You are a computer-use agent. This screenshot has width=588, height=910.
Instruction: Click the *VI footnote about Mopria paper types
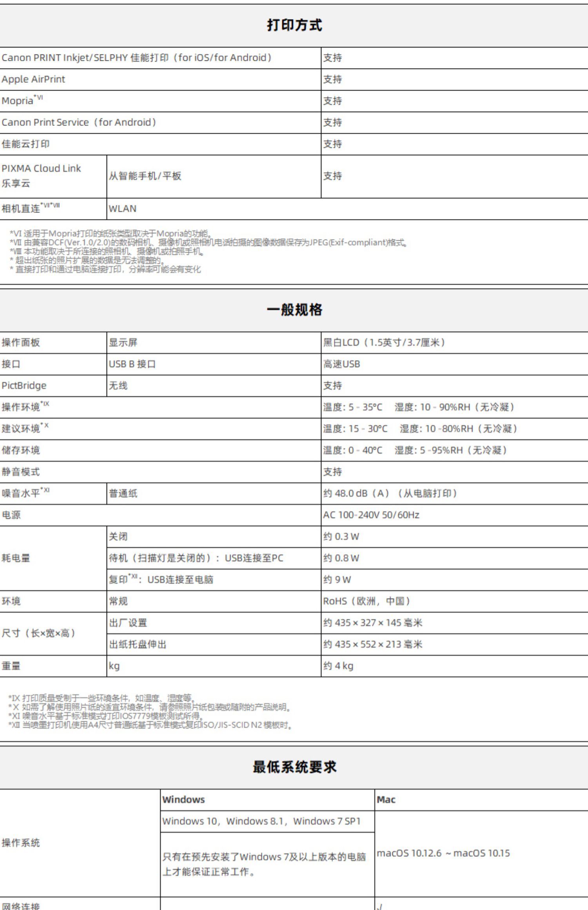[x=111, y=234]
